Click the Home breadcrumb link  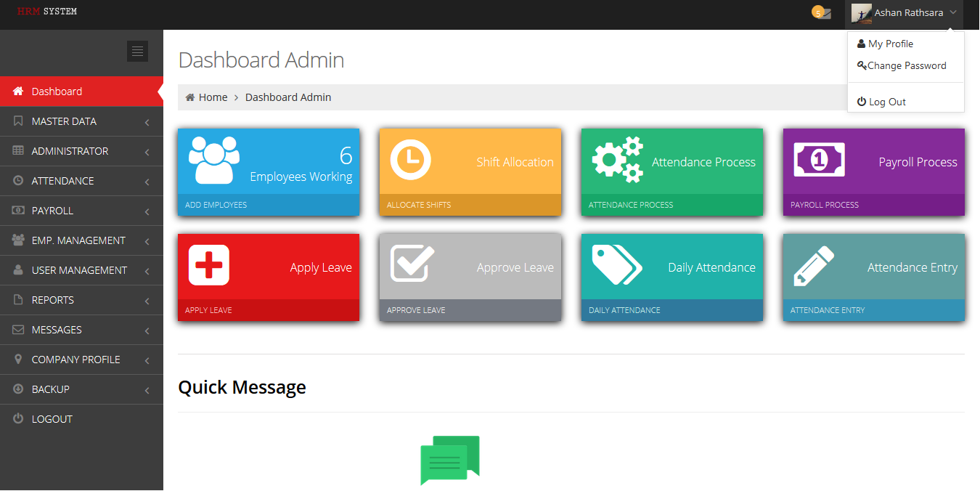pyautogui.click(x=213, y=97)
